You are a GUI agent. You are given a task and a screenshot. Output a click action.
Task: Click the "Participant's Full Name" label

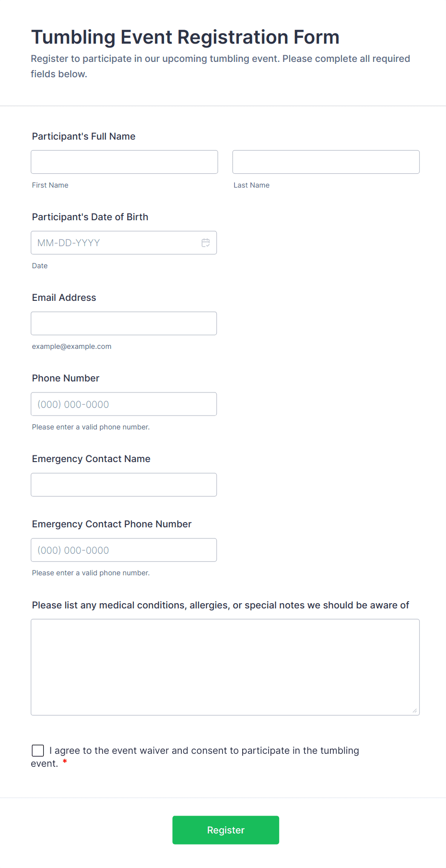[83, 136]
